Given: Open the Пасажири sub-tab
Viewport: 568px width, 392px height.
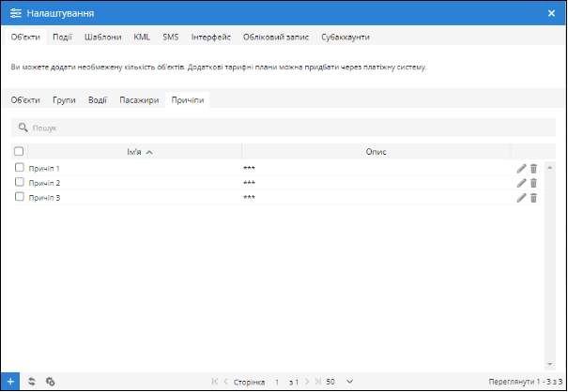Looking at the screenshot, I should (x=139, y=100).
